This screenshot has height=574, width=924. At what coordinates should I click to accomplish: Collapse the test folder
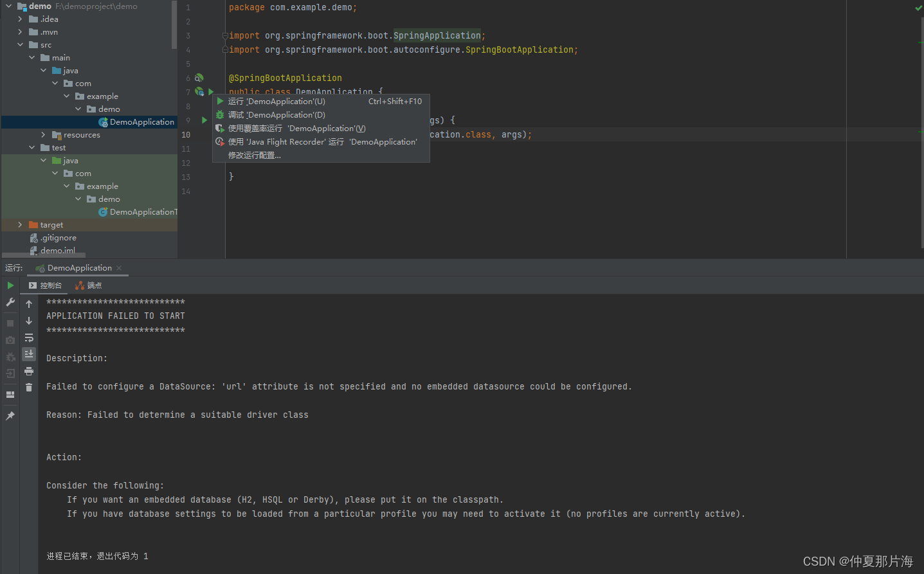(32, 148)
